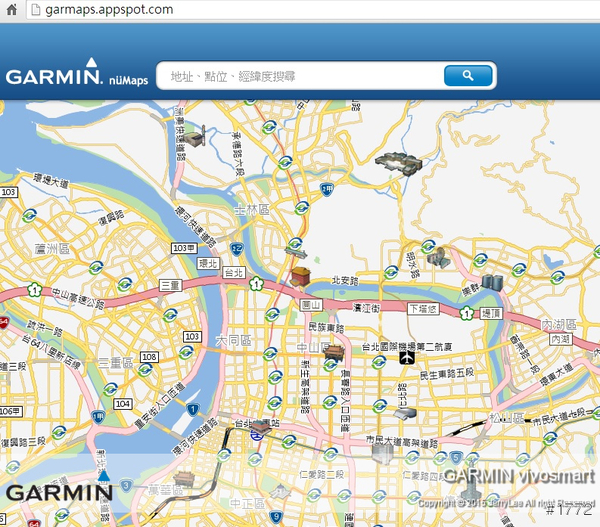Screen dimensions: 600x527
Task: Click the 圓山 interchange label
Action: (x=312, y=304)
